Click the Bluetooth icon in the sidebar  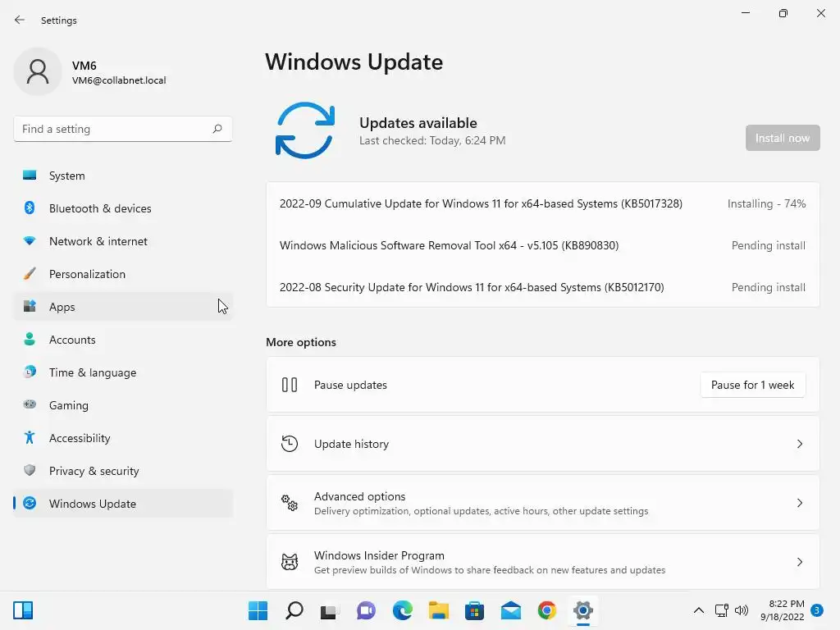(30, 208)
